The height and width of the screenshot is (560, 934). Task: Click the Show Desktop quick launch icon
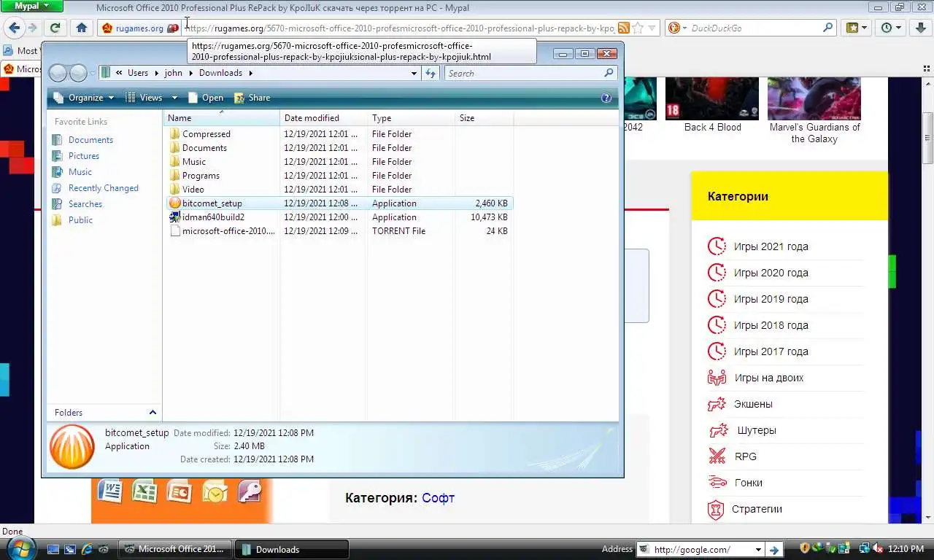[53, 549]
